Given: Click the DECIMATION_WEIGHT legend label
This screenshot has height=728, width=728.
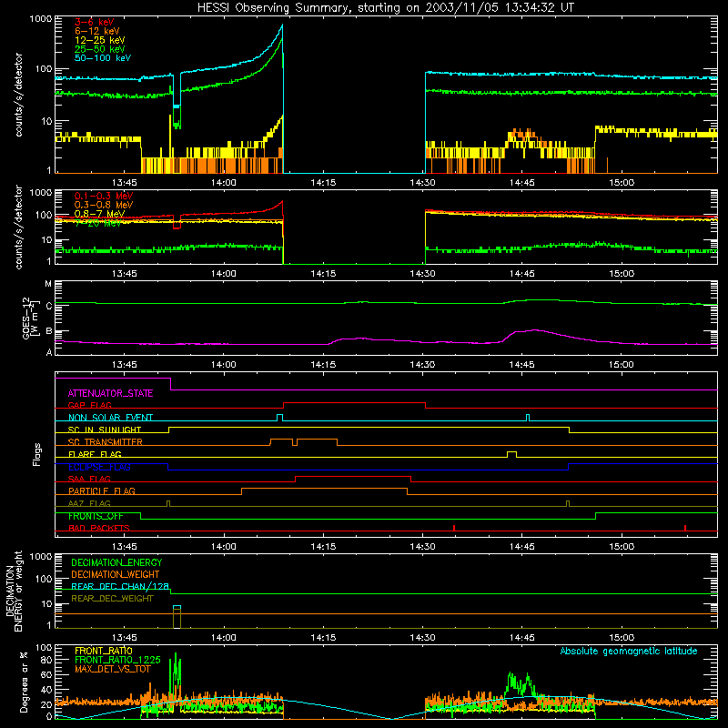Looking at the screenshot, I should point(116,575).
